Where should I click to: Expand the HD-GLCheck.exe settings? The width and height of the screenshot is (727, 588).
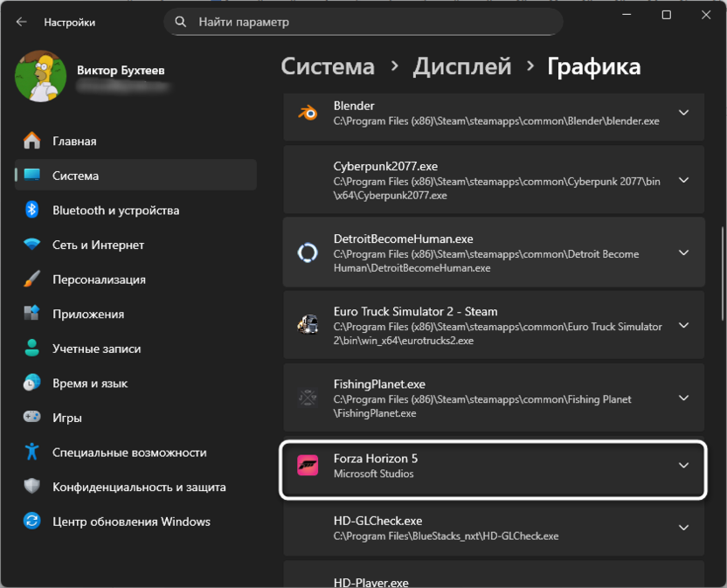[x=684, y=528]
